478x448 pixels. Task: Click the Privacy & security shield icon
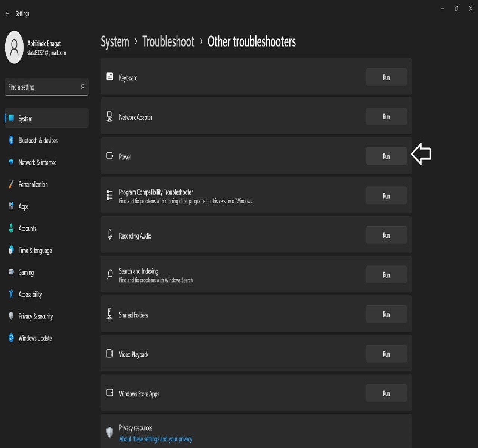[11, 316]
